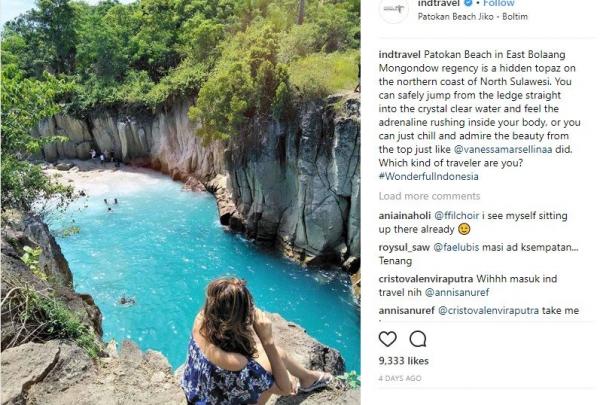
Task: Click the comment speech bubble icon
Action: coord(418,339)
